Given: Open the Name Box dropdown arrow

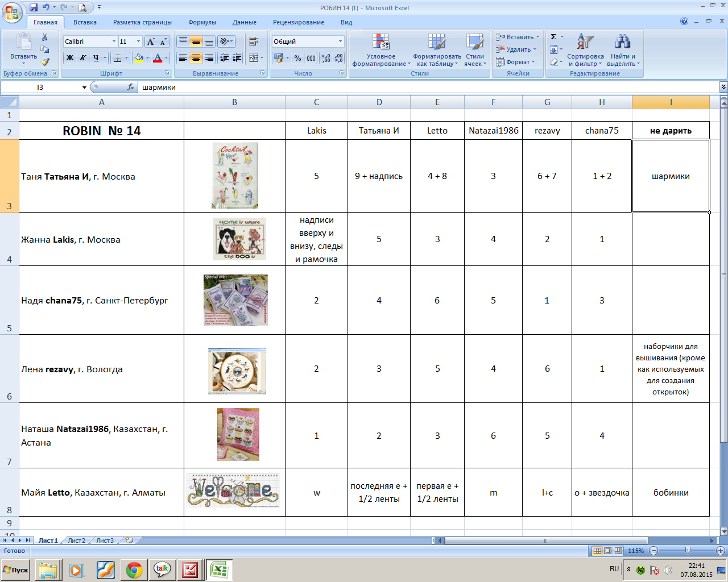Looking at the screenshot, I should tap(84, 88).
